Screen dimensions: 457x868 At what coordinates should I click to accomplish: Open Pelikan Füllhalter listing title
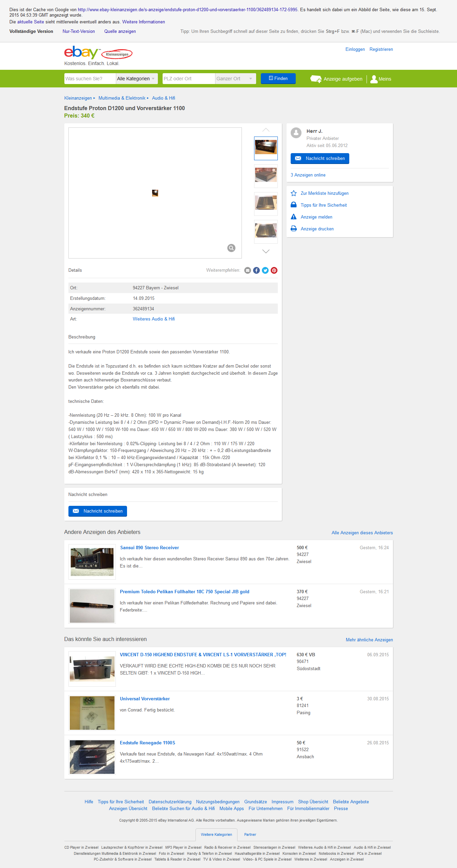coord(185,592)
